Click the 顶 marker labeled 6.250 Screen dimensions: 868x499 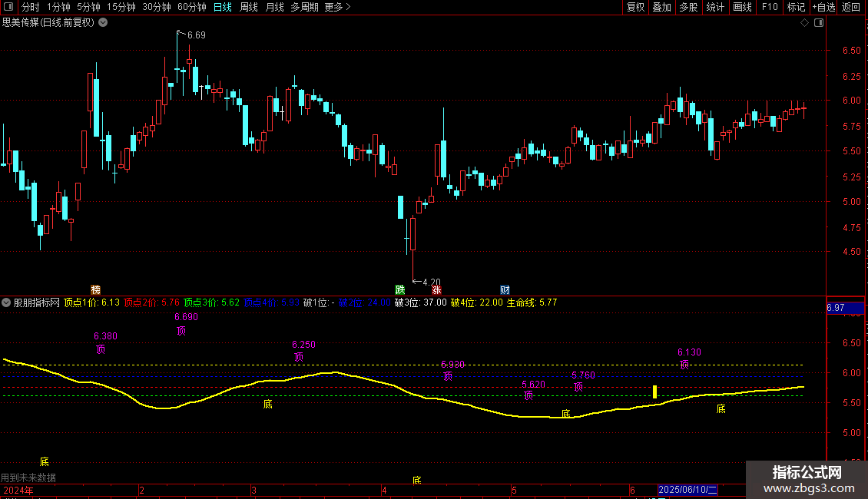coord(299,358)
